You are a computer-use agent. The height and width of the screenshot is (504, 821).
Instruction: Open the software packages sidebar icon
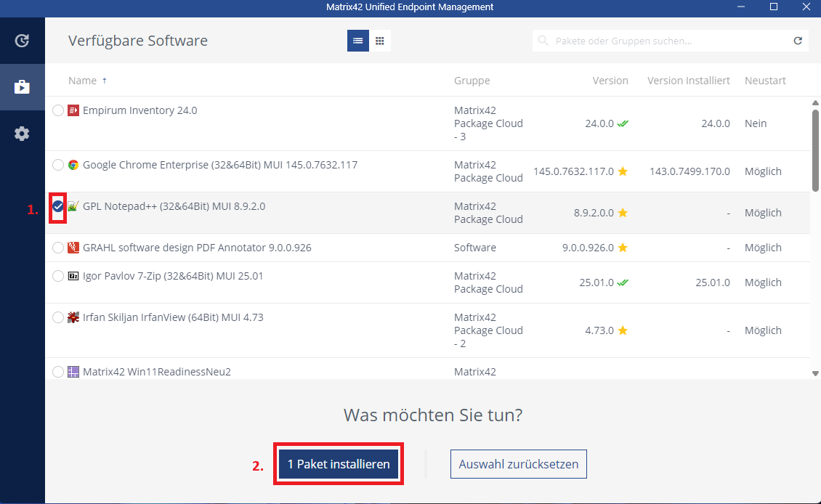[x=22, y=87]
